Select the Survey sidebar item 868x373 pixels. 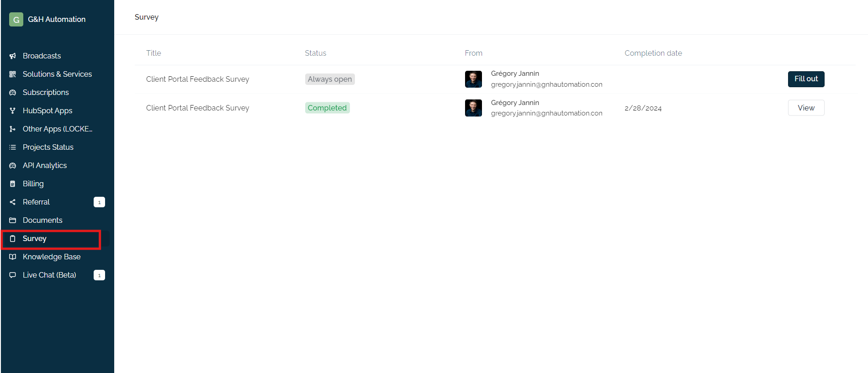(35, 239)
